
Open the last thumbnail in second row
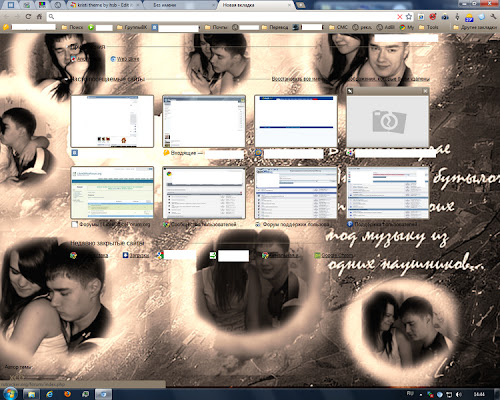coord(388,193)
